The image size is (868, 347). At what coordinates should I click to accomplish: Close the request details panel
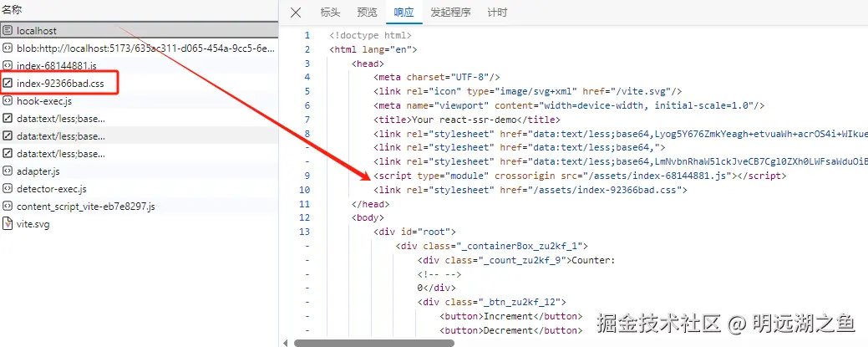[297, 13]
